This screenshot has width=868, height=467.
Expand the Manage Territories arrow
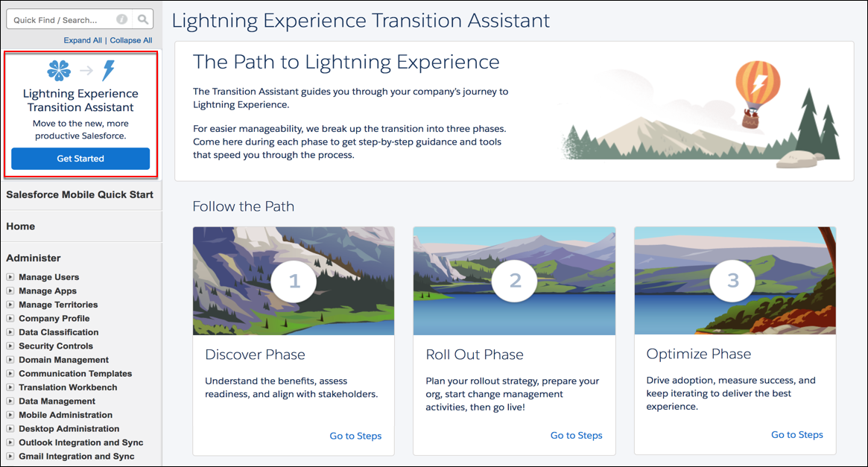pos(10,305)
